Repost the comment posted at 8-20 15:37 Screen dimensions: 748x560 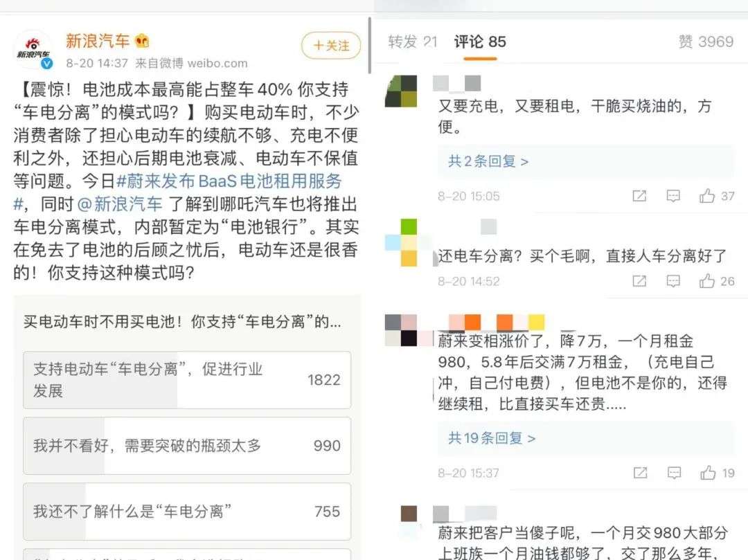click(x=640, y=473)
